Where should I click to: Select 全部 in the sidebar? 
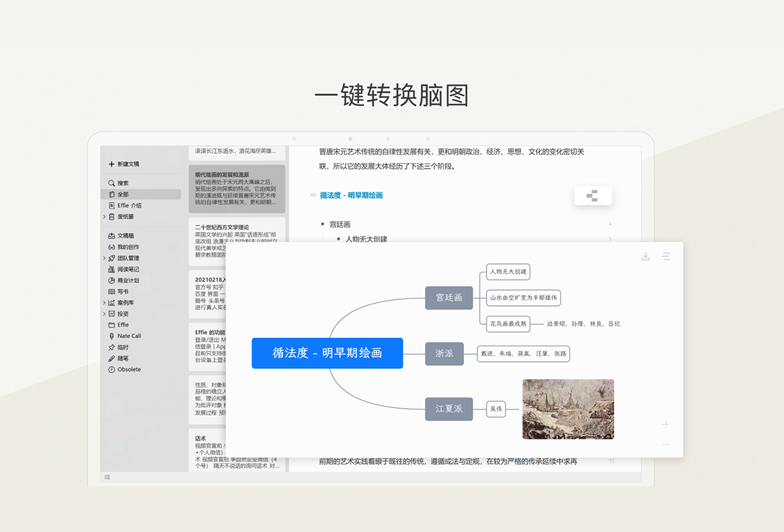(x=122, y=195)
